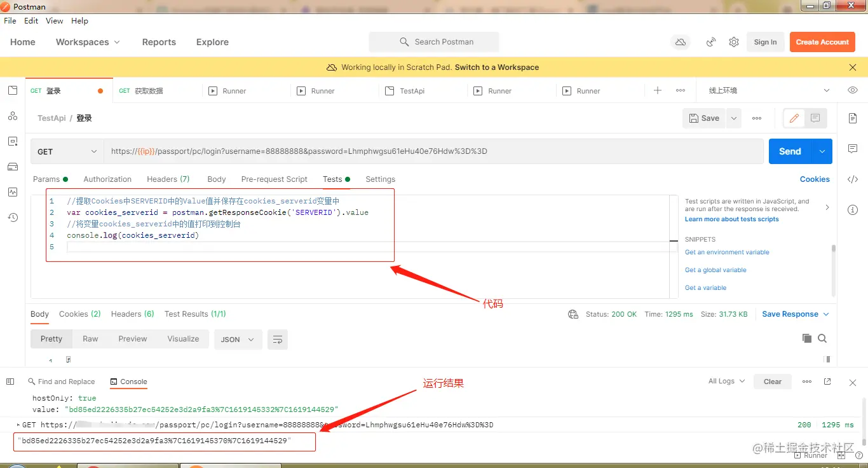Click the Clear console button
This screenshot has width=868, height=468.
pyautogui.click(x=773, y=382)
